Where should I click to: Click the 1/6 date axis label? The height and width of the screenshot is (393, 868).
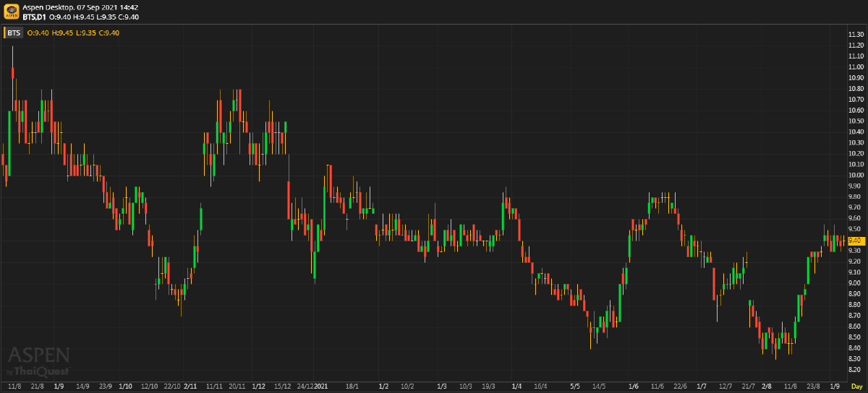pos(634,386)
